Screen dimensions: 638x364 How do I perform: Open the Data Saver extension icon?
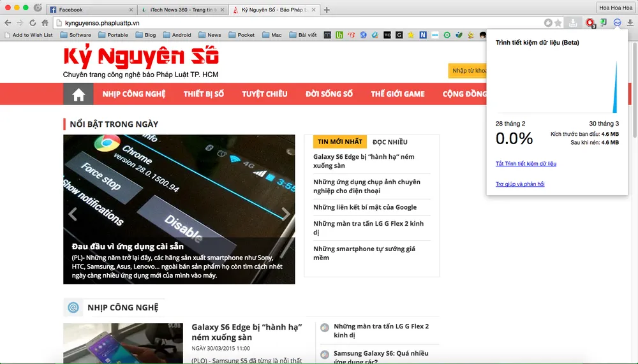click(x=617, y=23)
